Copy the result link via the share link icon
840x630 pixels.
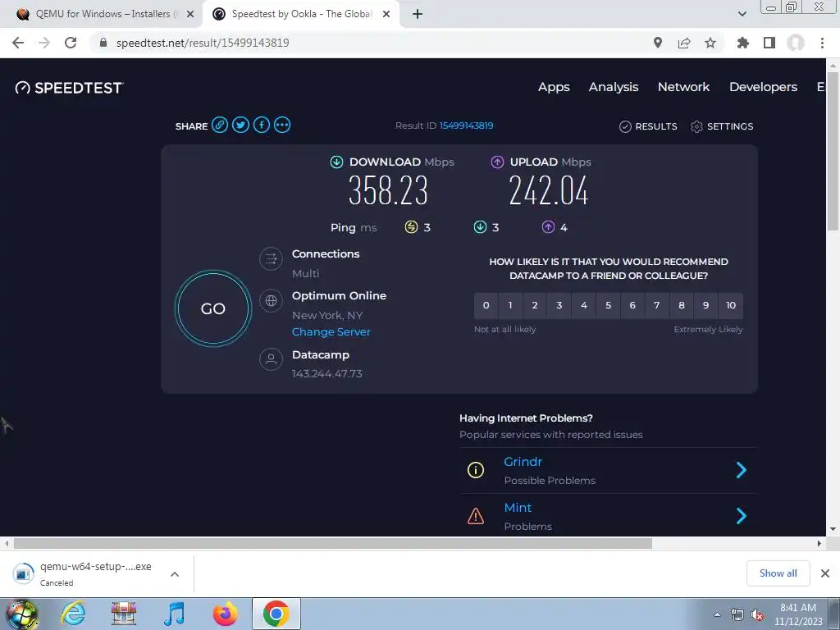tap(220, 126)
